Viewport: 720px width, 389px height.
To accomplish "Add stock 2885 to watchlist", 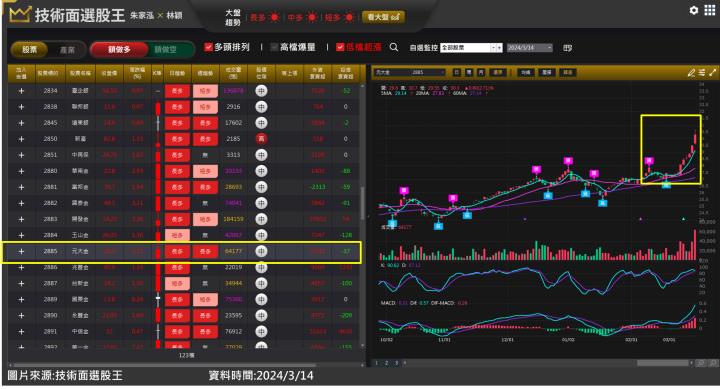I will [21, 251].
